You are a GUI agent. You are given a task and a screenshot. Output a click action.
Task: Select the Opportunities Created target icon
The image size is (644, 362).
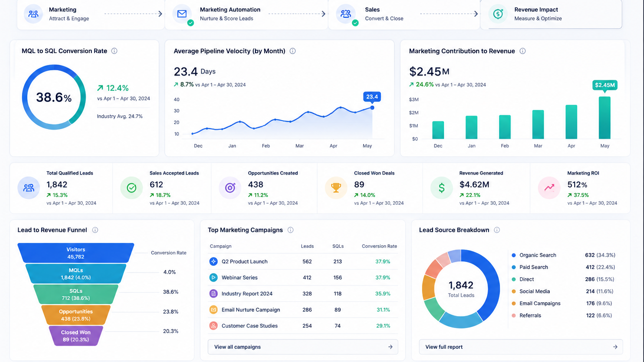tap(230, 188)
